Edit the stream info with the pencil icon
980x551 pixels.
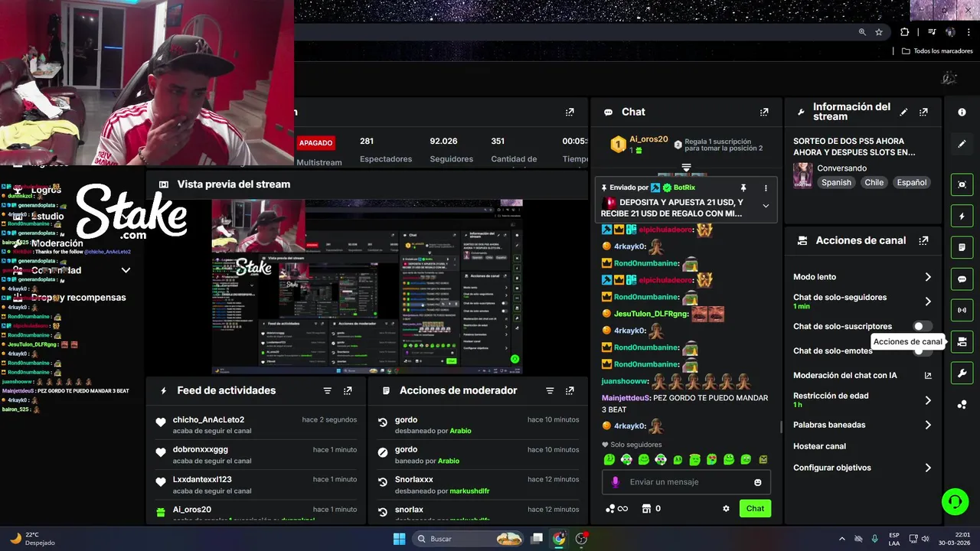pos(903,112)
